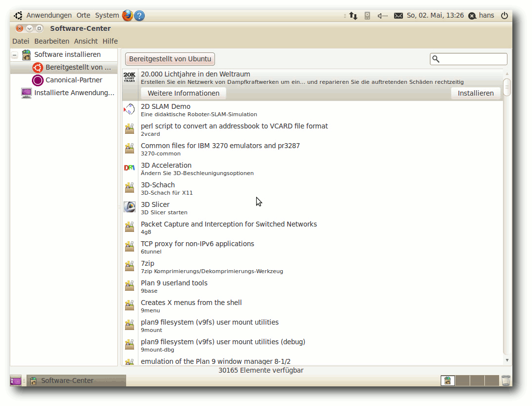Image resolution: width=532 pixels, height=406 pixels.
Task: Open the network connection indicator
Action: 353,16
